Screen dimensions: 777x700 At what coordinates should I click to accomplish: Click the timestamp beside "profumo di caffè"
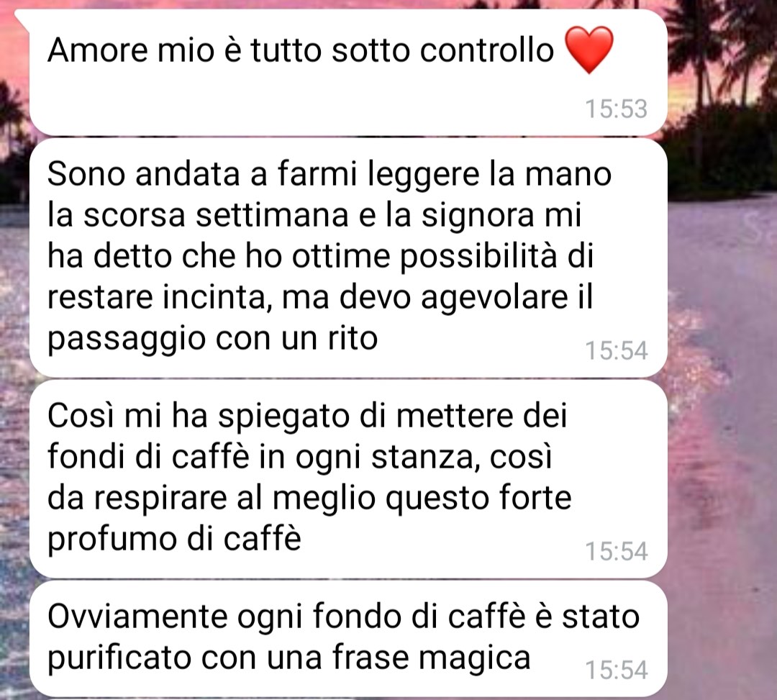(x=616, y=551)
